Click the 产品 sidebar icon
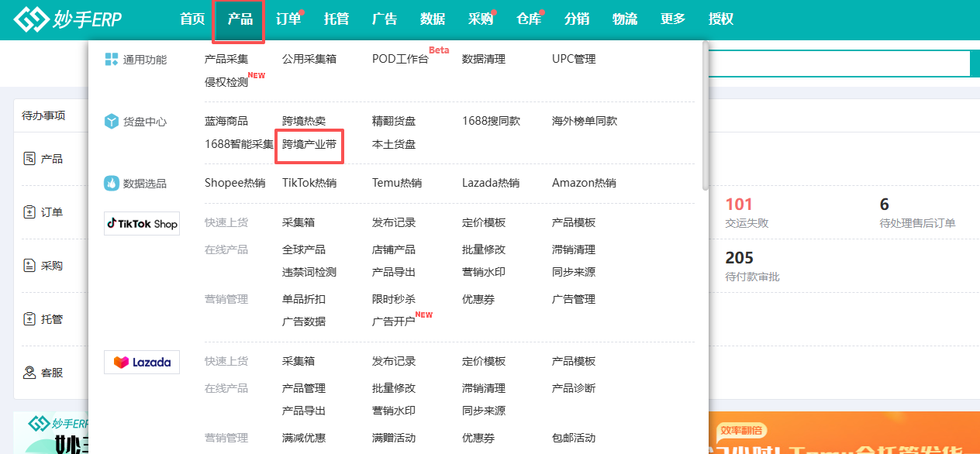980x454 pixels. click(29, 159)
